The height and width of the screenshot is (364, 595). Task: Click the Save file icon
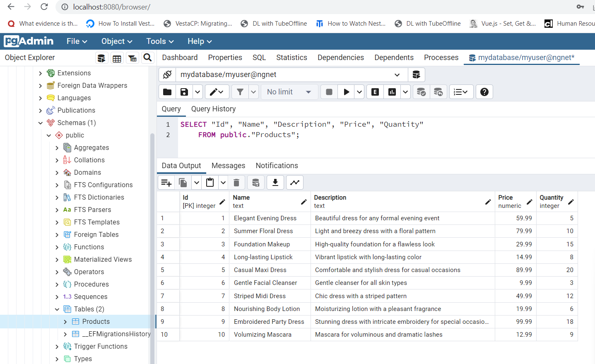click(184, 92)
